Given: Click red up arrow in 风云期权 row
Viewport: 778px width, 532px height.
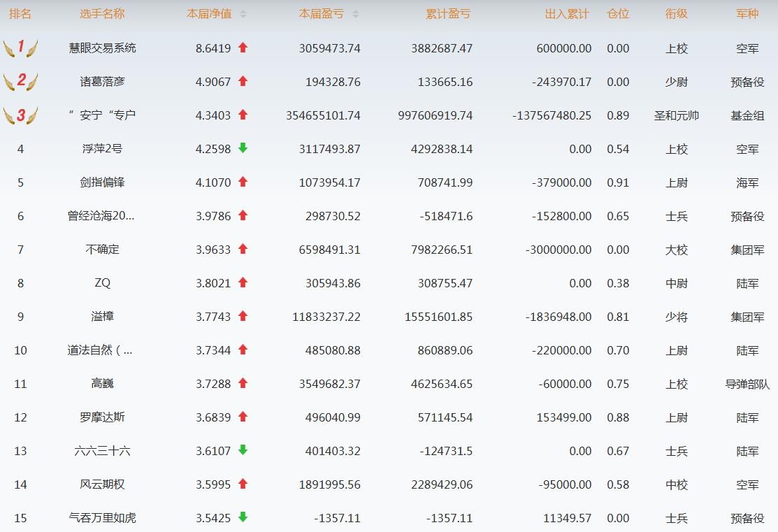Looking at the screenshot, I should pyautogui.click(x=243, y=484).
